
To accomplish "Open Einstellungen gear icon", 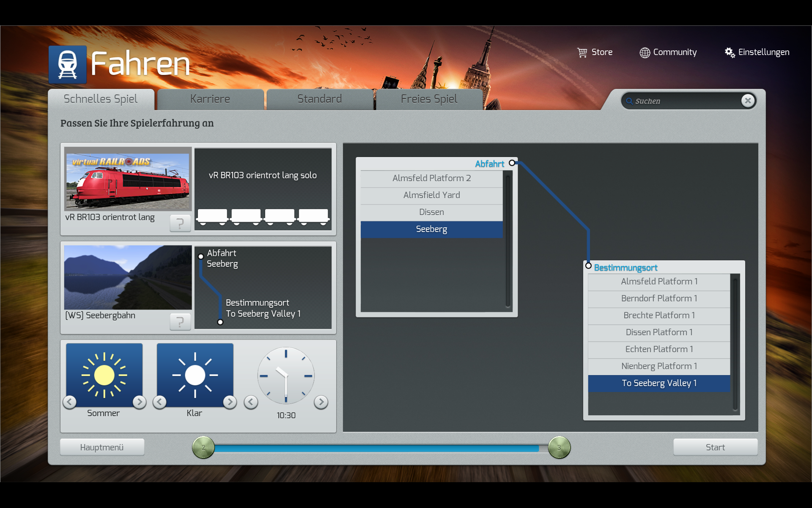I will click(730, 52).
